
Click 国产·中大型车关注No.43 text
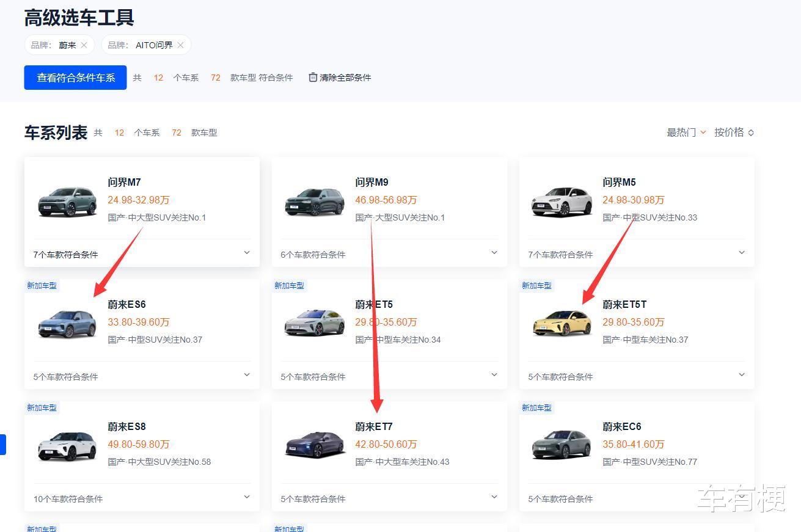[403, 462]
